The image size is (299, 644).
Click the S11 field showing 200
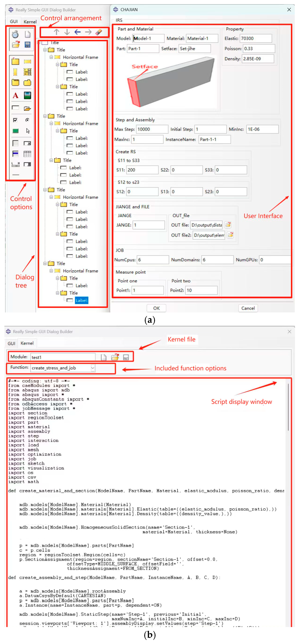click(142, 170)
